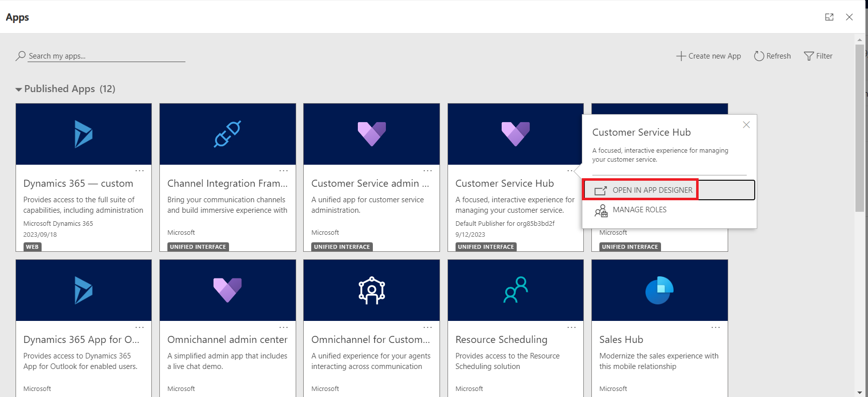Click the Channel Integration Framework plug icon
This screenshot has height=397, width=868.
[x=228, y=134]
